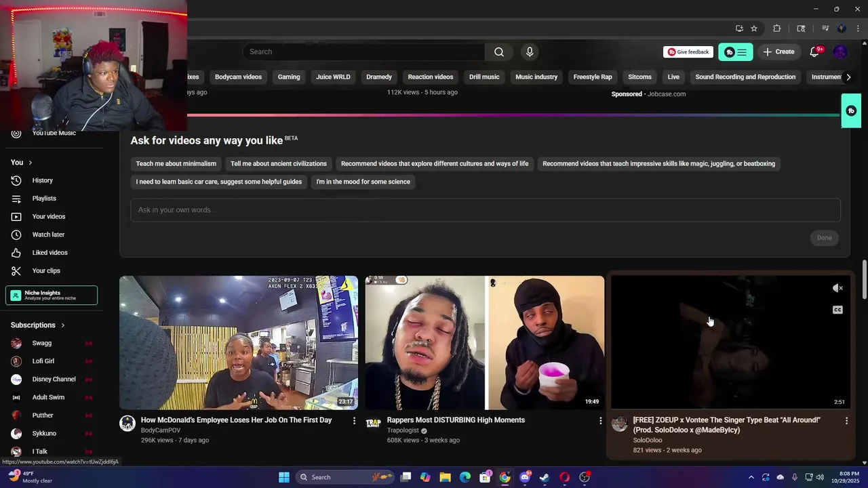The width and height of the screenshot is (868, 488).
Task: Click the Create button
Action: point(778,52)
